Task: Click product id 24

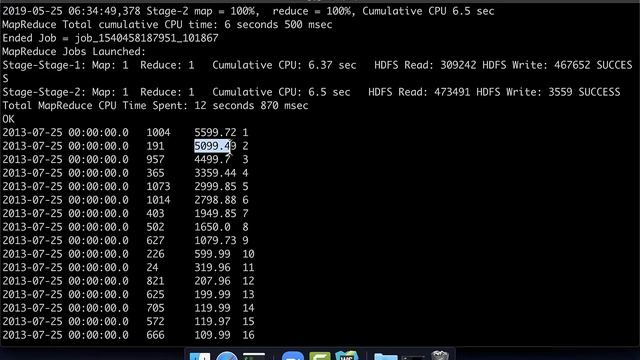Action: (152, 267)
